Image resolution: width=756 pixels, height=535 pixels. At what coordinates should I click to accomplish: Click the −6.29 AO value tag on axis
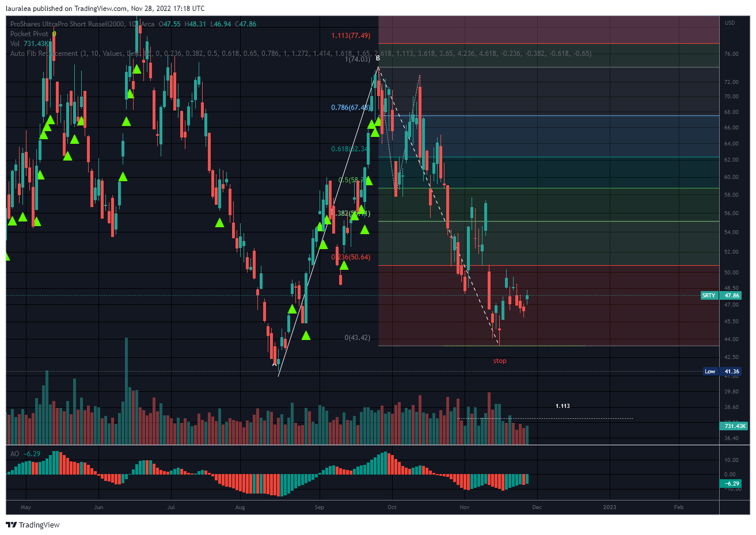click(x=732, y=484)
